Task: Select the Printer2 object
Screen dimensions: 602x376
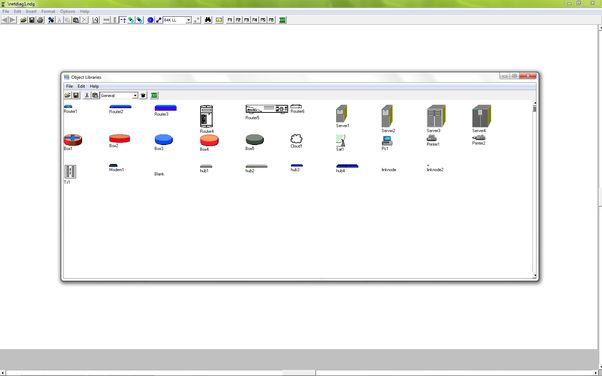Action: (479, 137)
